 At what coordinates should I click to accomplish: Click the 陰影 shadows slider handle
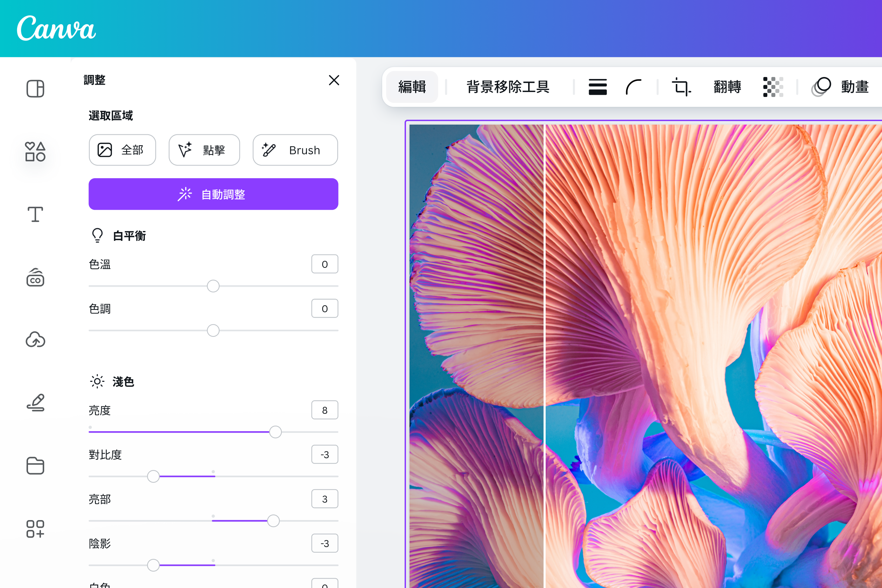pos(153,565)
